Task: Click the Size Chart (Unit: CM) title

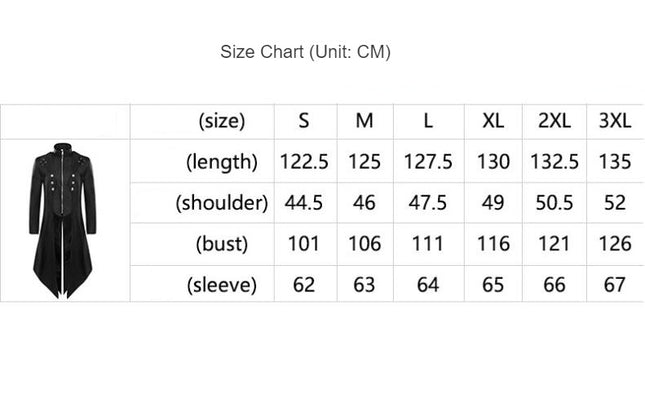Action: click(x=305, y=52)
